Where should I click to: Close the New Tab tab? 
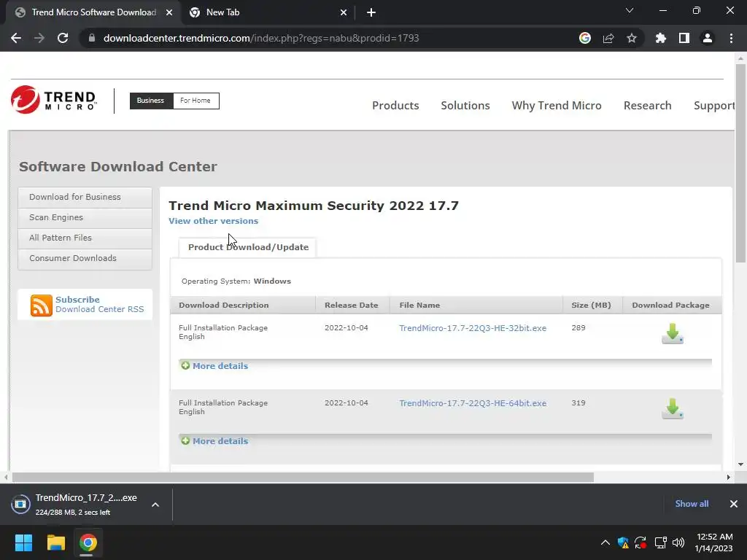tap(344, 13)
